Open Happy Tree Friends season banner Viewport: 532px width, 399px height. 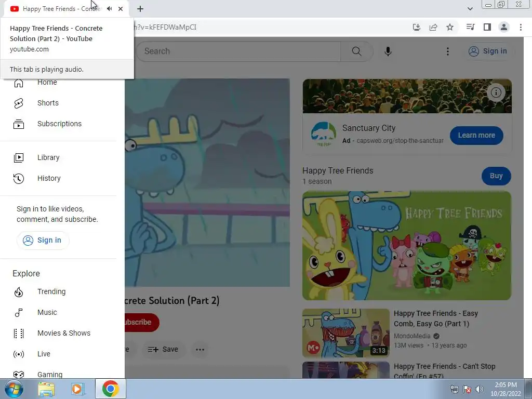click(407, 246)
